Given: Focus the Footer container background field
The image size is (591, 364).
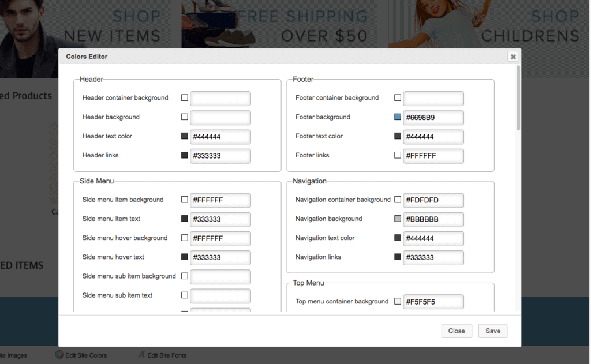Looking at the screenshot, I should (x=433, y=98).
